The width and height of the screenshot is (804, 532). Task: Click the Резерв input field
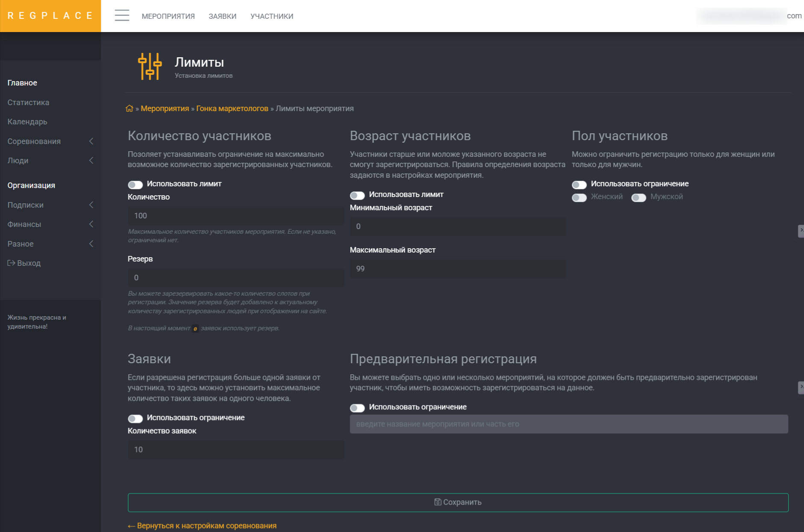(236, 278)
